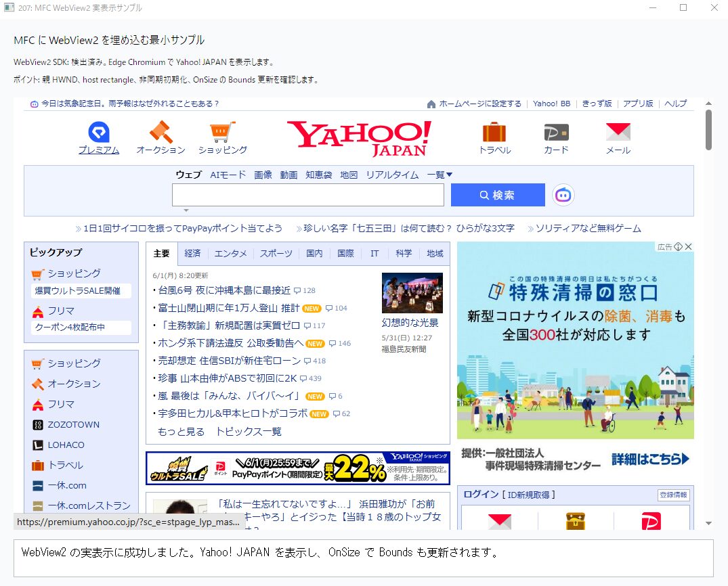Click the scrollbar up arrow

708,104
